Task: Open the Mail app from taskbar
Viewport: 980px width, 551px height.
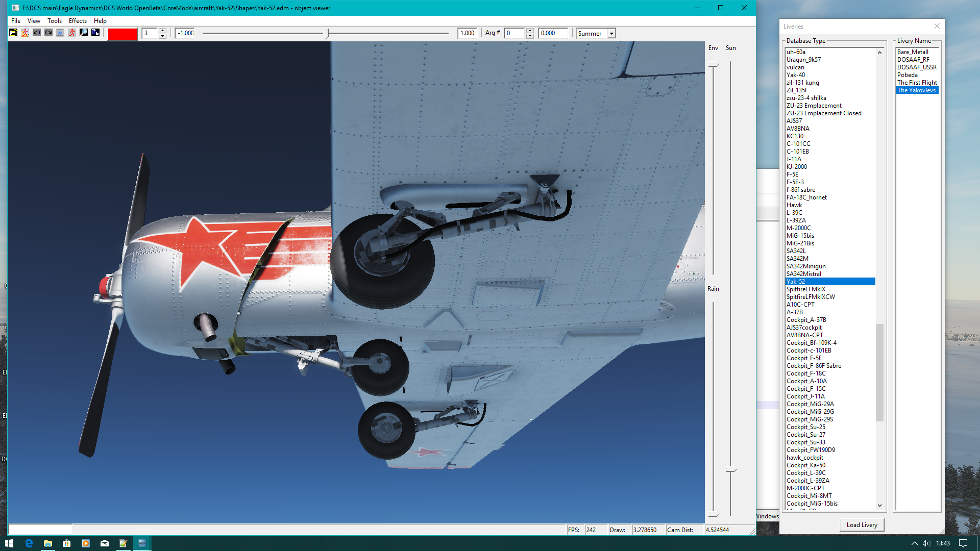Action: (104, 543)
